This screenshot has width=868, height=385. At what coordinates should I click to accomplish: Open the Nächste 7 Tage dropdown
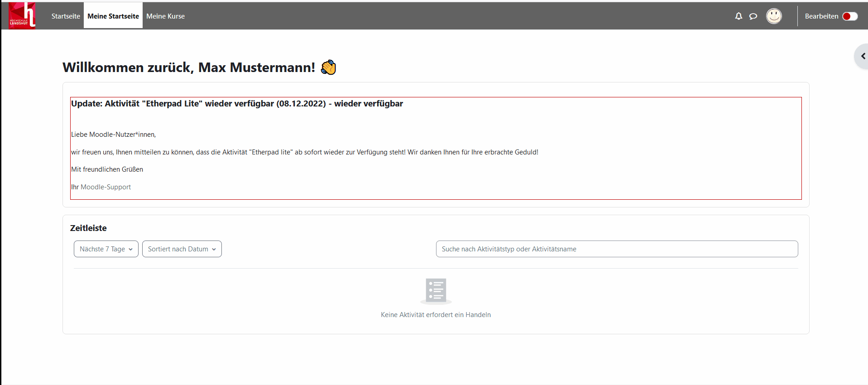coord(106,249)
